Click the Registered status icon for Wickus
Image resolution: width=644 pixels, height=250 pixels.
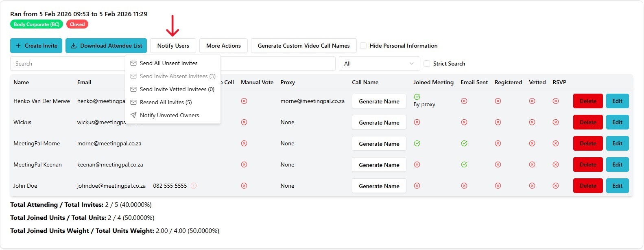[x=498, y=122]
